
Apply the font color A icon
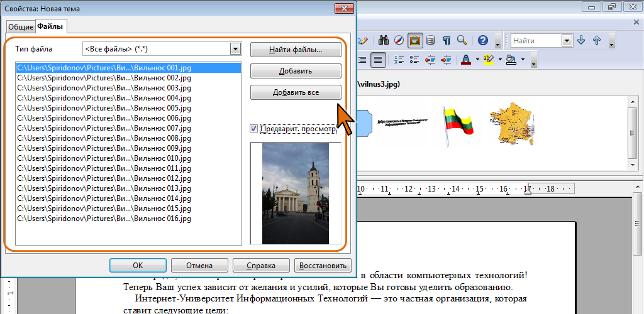465,60
